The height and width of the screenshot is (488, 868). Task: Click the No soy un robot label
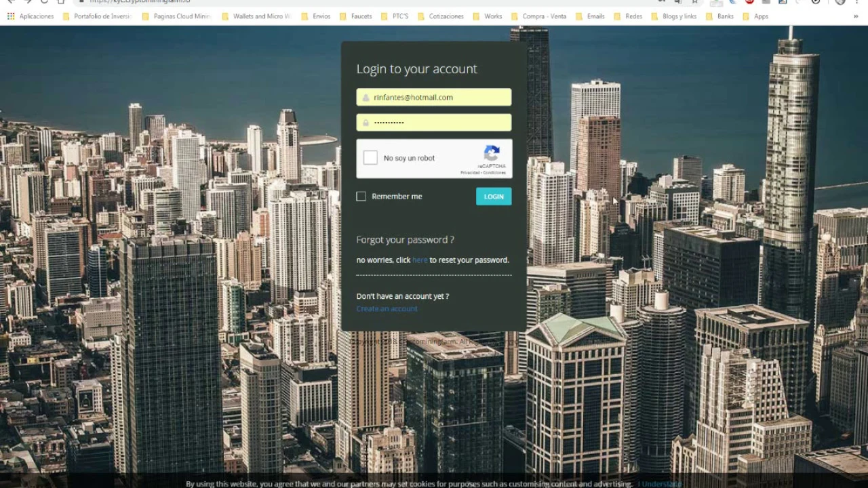(x=409, y=159)
